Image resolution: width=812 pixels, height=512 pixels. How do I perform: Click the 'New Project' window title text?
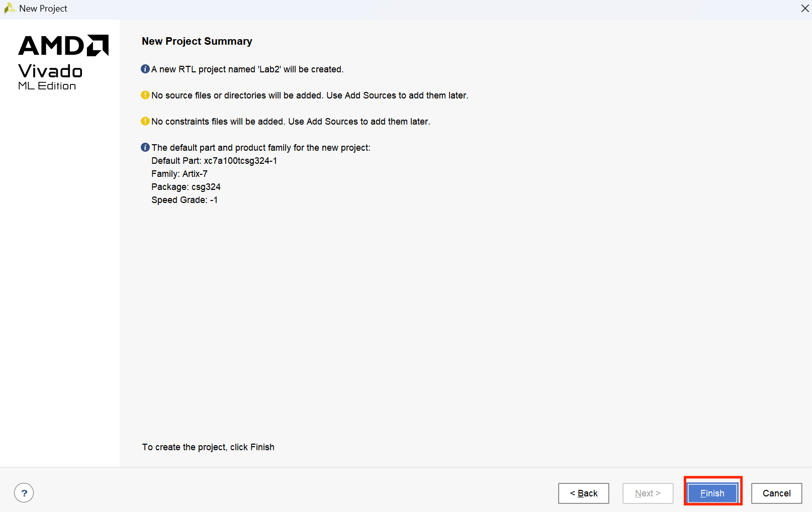(43, 9)
